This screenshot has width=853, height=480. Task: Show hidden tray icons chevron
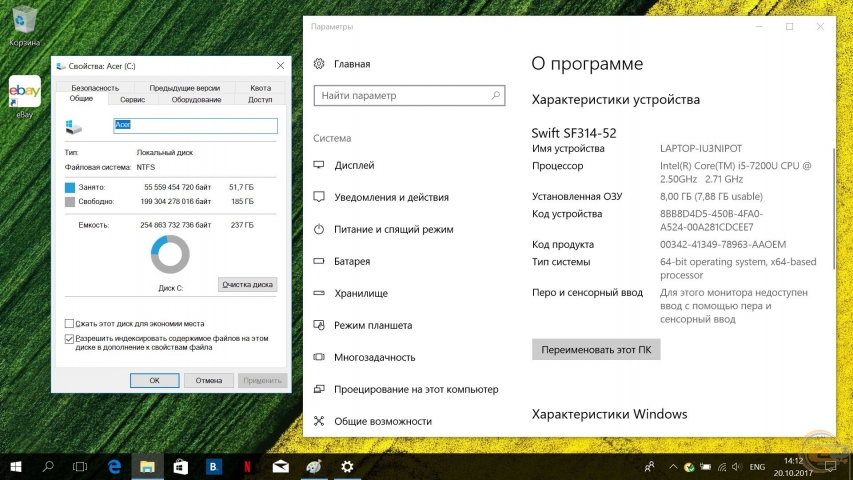(673, 467)
